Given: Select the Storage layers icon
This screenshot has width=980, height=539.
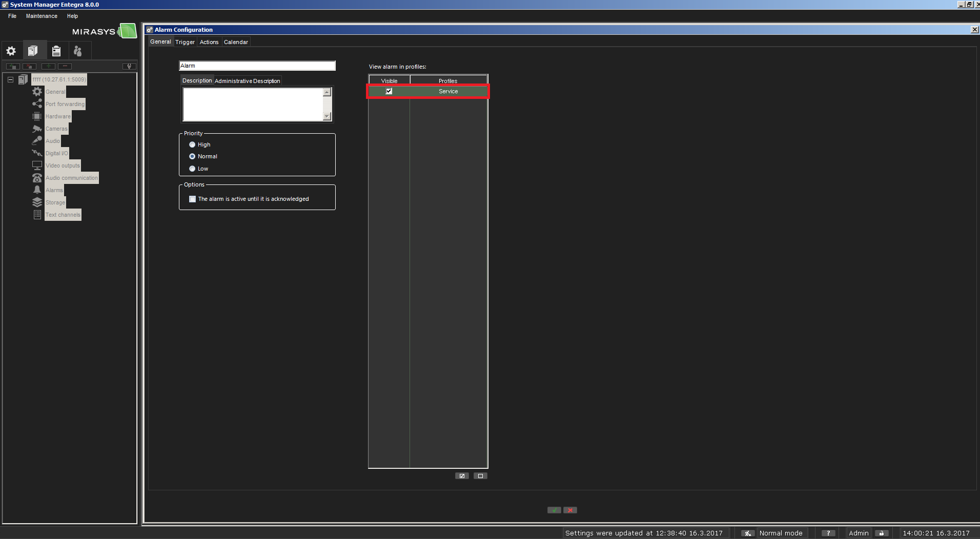Looking at the screenshot, I should [37, 202].
